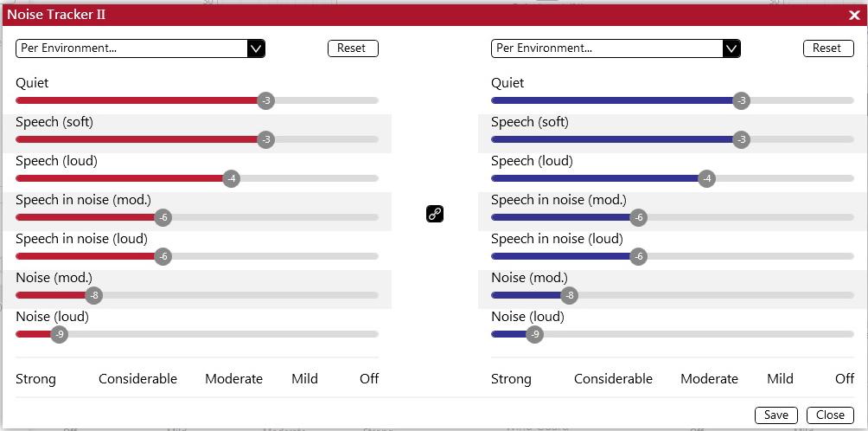The image size is (868, 431).
Task: Open right Per Environment dropdown arrow
Action: pyautogui.click(x=731, y=48)
